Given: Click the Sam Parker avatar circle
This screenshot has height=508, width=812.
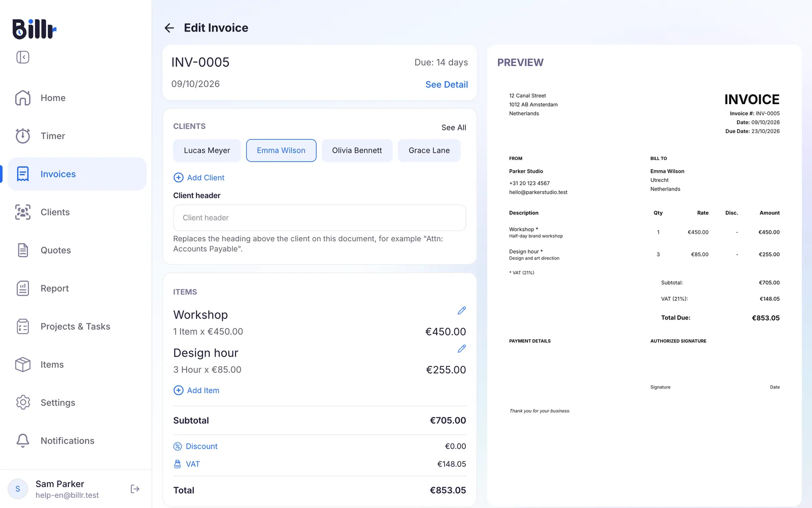Looking at the screenshot, I should tap(18, 489).
